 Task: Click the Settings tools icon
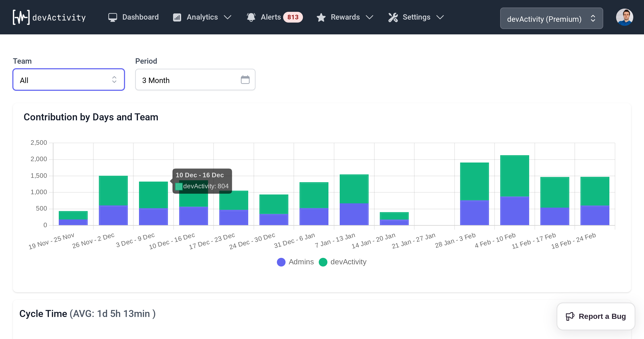click(393, 17)
